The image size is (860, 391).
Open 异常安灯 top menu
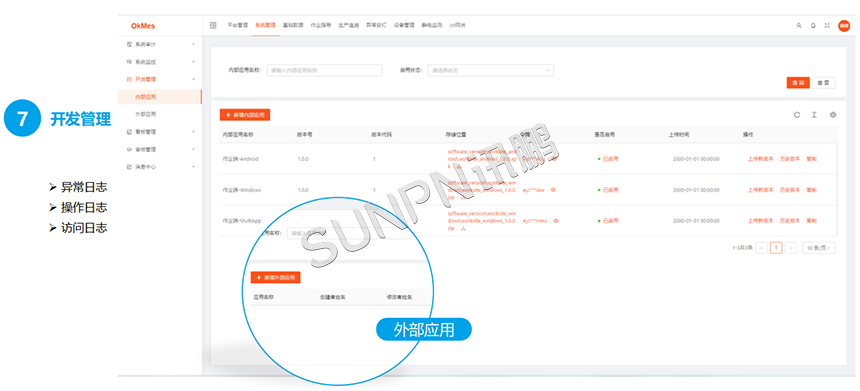[376, 25]
